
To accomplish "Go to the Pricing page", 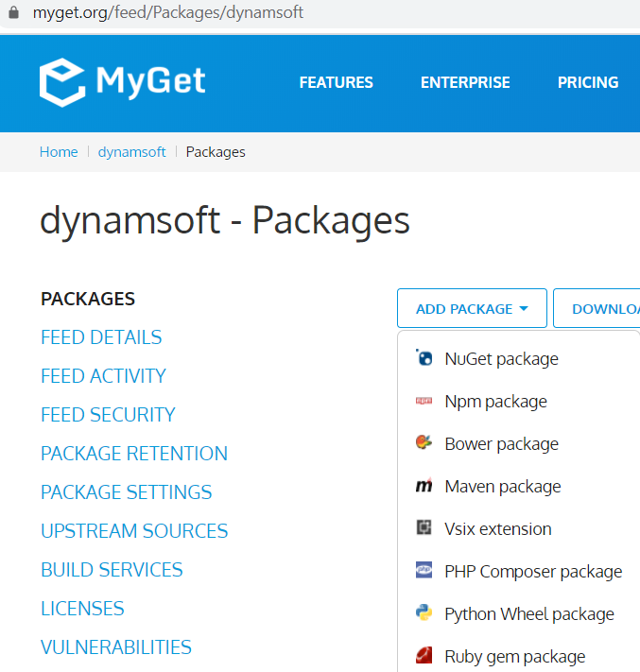I will click(x=588, y=82).
